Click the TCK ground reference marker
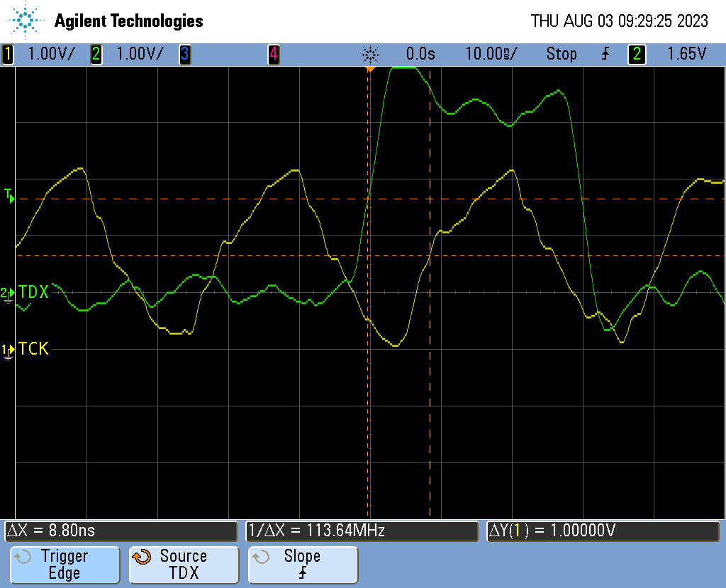 coord(8,350)
